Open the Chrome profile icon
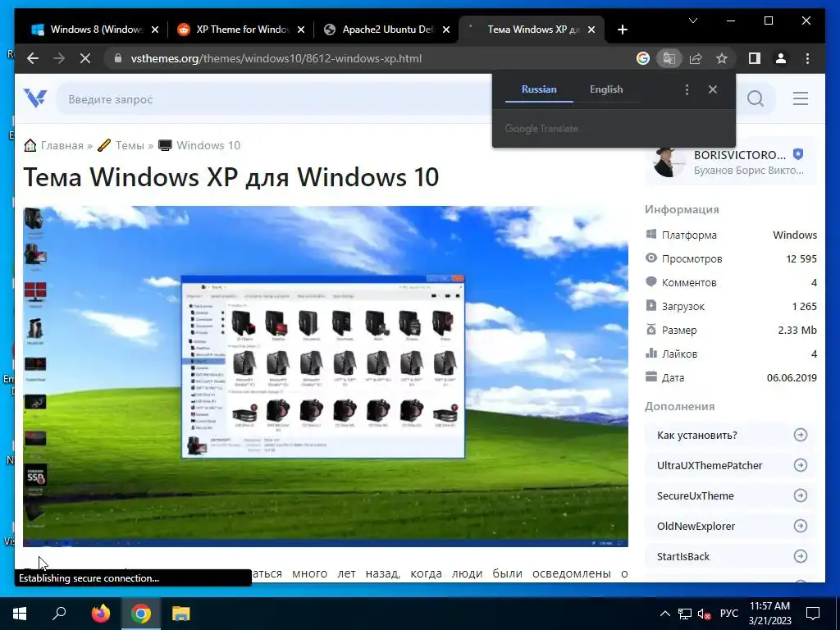 click(x=781, y=58)
